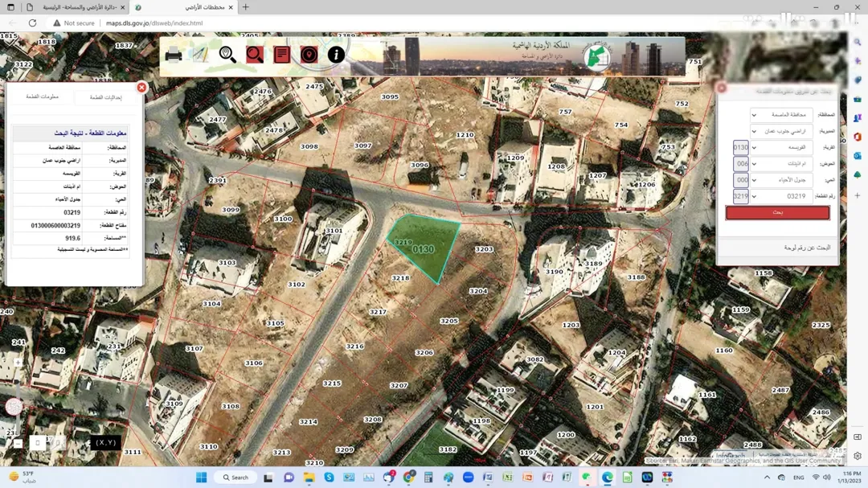The height and width of the screenshot is (488, 868).
Task: Select the measure ruler tool icon
Action: [x=200, y=55]
